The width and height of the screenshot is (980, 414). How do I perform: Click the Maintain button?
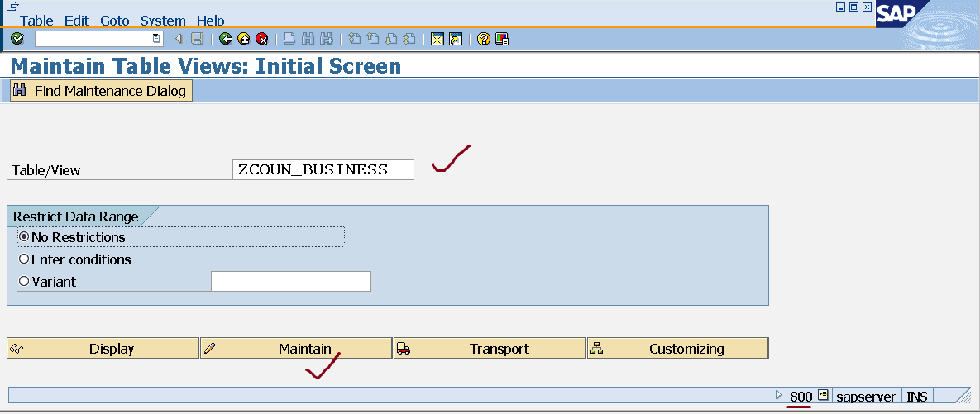click(296, 349)
